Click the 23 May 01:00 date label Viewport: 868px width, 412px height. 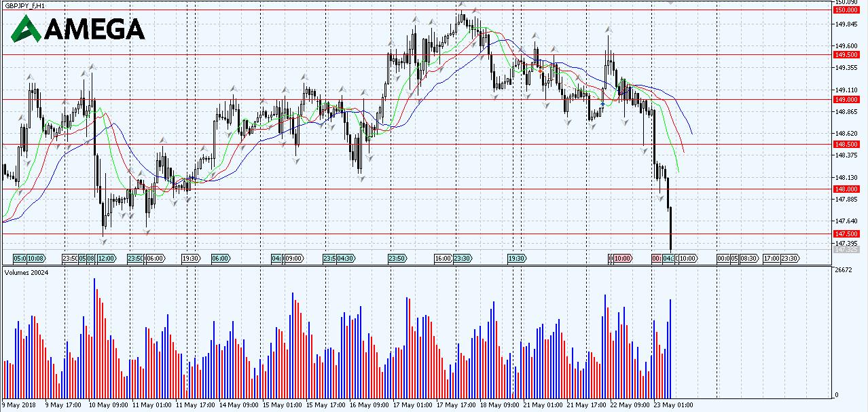(x=672, y=405)
